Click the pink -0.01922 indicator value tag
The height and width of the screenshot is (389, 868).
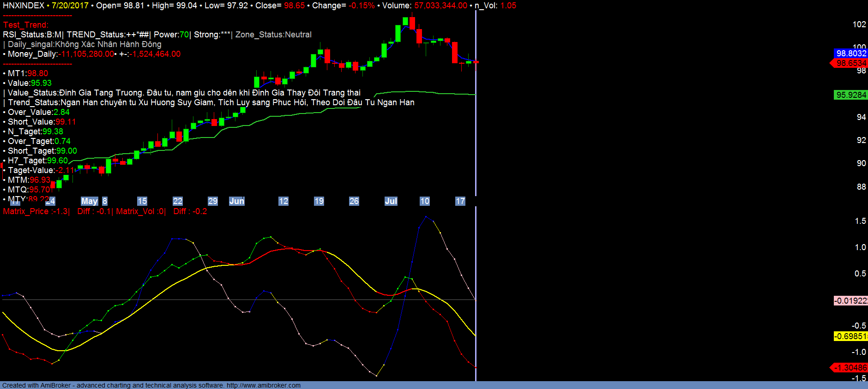851,301
